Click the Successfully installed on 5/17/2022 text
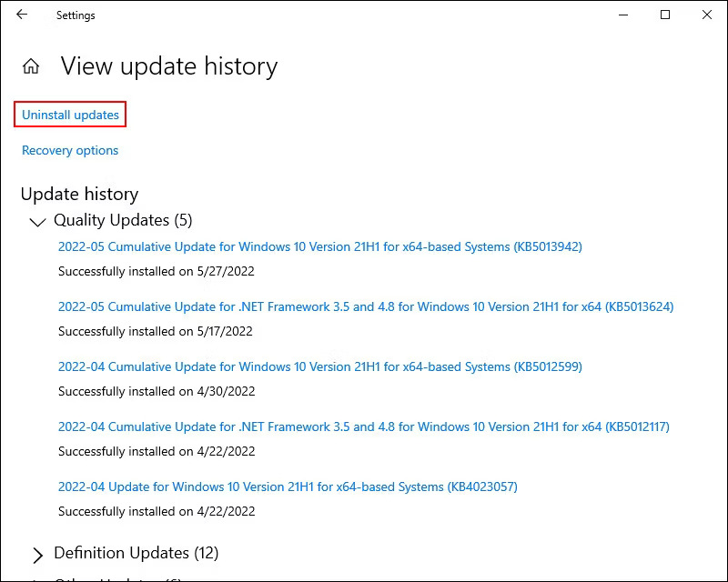 (156, 331)
